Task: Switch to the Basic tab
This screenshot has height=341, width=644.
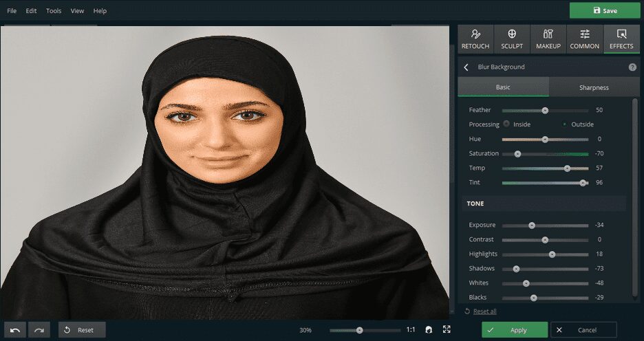Action: [x=503, y=87]
